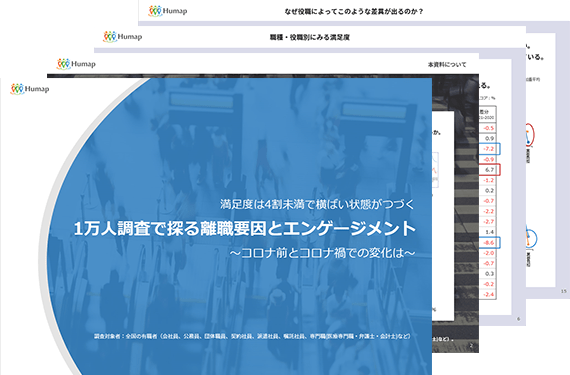The width and height of the screenshot is (570, 375).
Task: Click the Humap logo on the front blue slide
Action: [30, 89]
